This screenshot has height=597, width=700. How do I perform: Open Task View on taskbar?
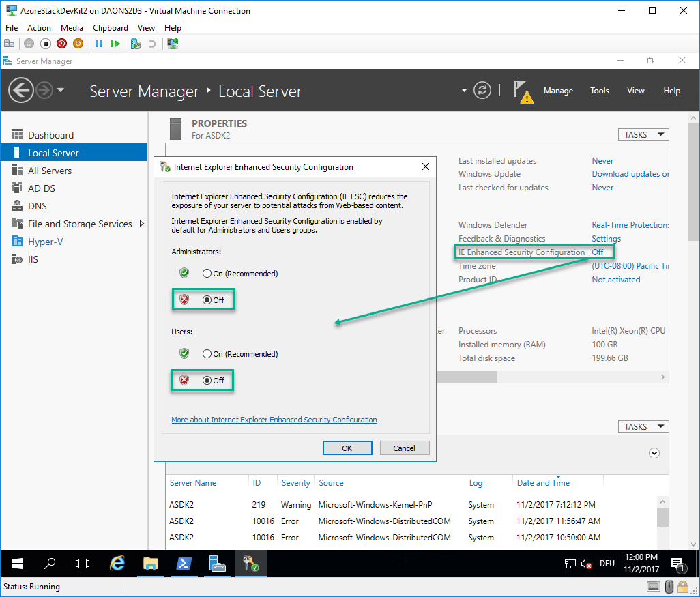[83, 564]
